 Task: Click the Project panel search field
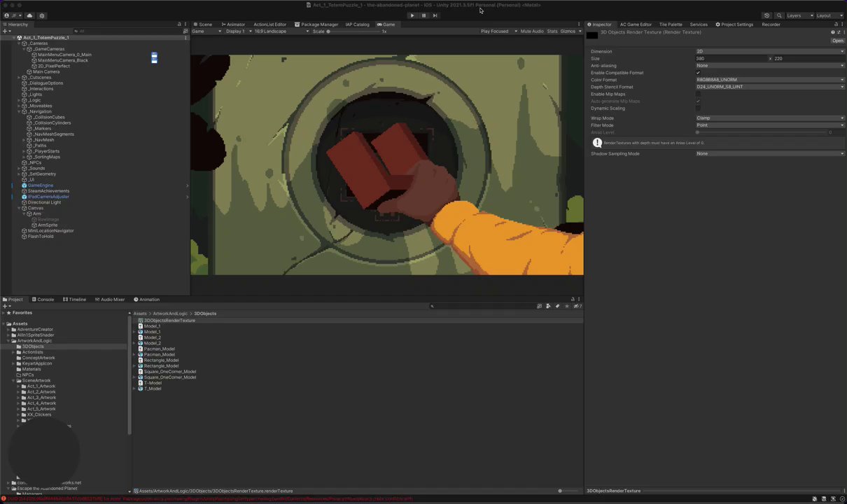click(482, 306)
